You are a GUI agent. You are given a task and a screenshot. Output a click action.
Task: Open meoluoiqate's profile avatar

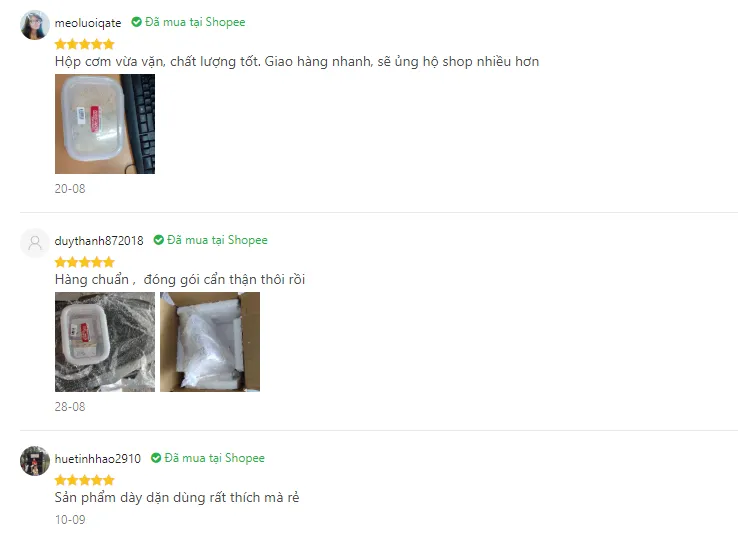click(x=35, y=25)
